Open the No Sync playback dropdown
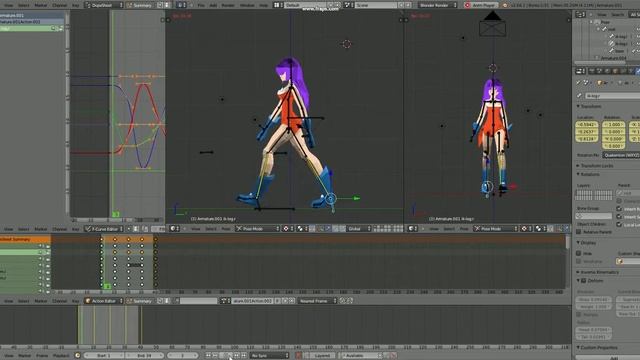This screenshot has height=360, width=640. 269,356
